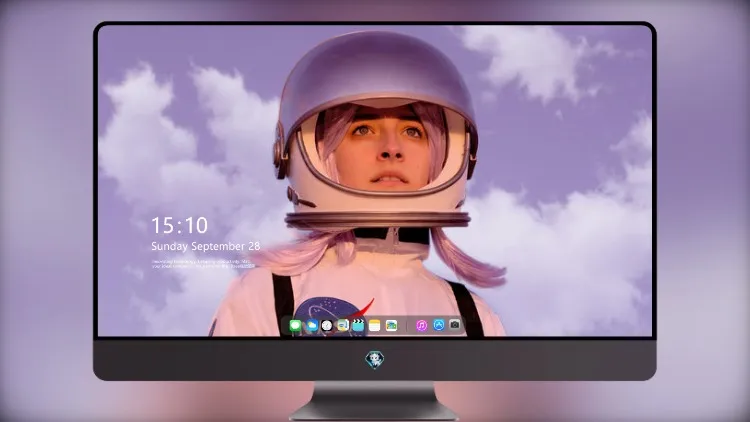Viewport: 750px width, 422px height.
Task: Open the Weather app in dock
Action: (312, 326)
